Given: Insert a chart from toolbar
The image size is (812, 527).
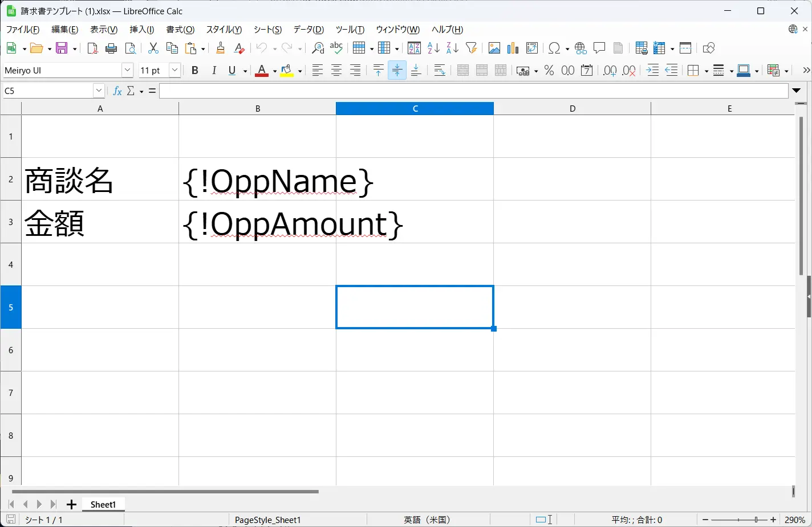Looking at the screenshot, I should coord(513,48).
